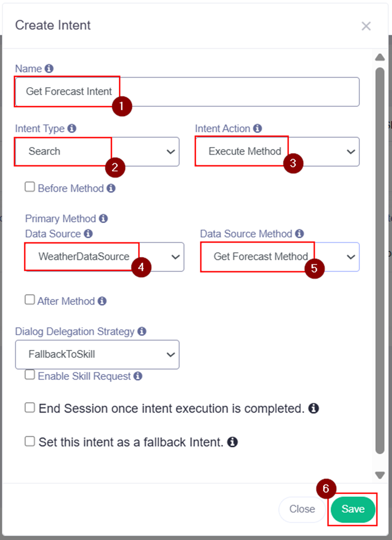Expand the Intent Action dropdown
The width and height of the screenshot is (392, 540).
(277, 152)
